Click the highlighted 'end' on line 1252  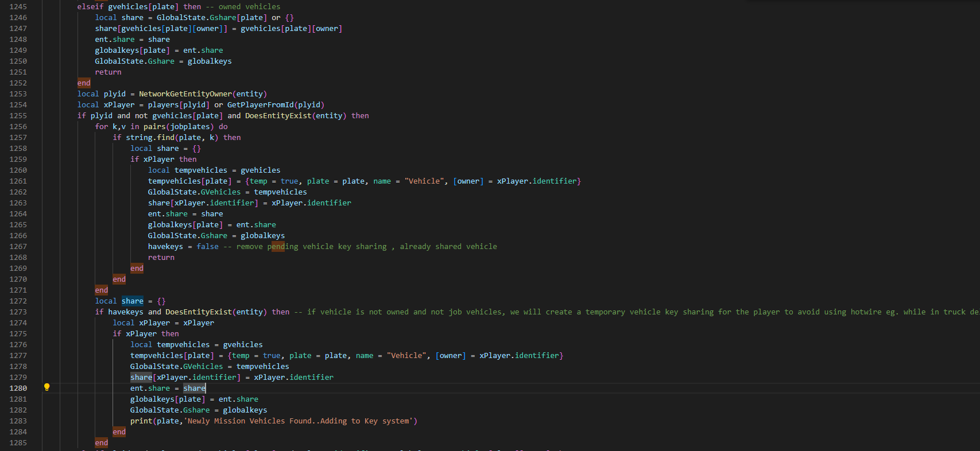tap(84, 83)
